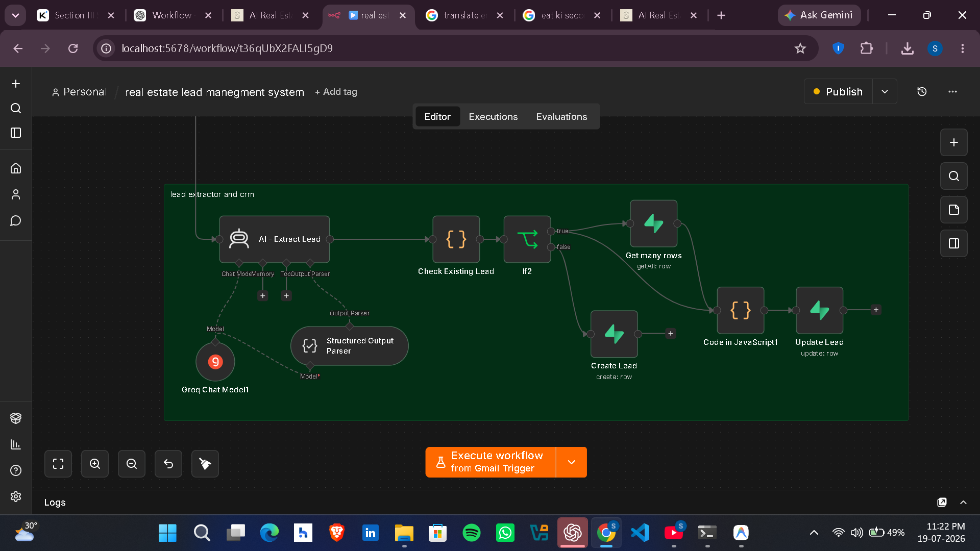
Task: Open the add node panel button
Action: (953, 142)
